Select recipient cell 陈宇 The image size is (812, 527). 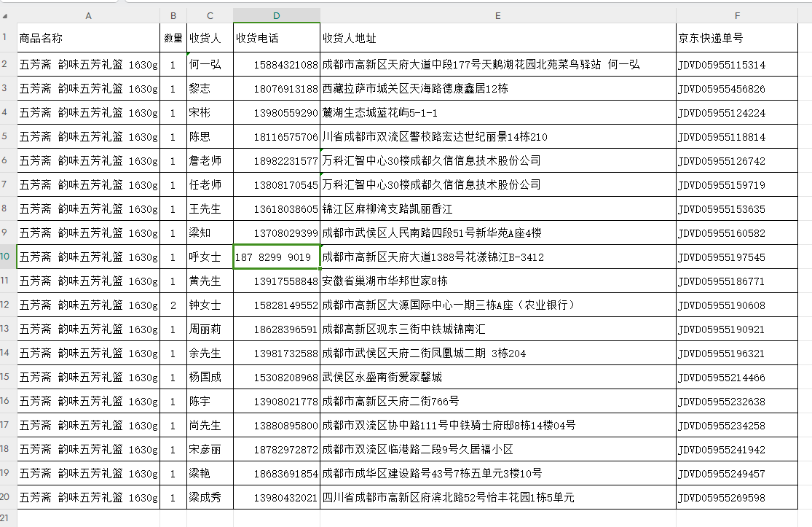click(x=210, y=401)
